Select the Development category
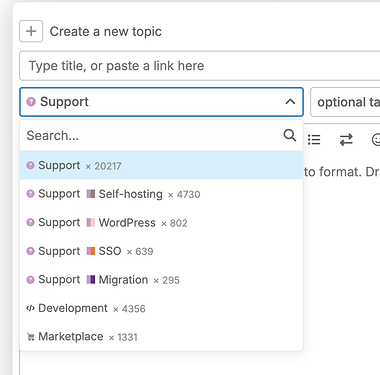380x375 pixels. 161,308
